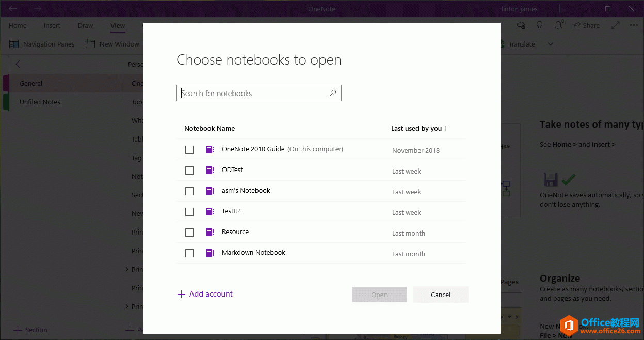This screenshot has width=644, height=340.
Task: Open the ellipsis Settings and More menu
Action: click(x=634, y=25)
